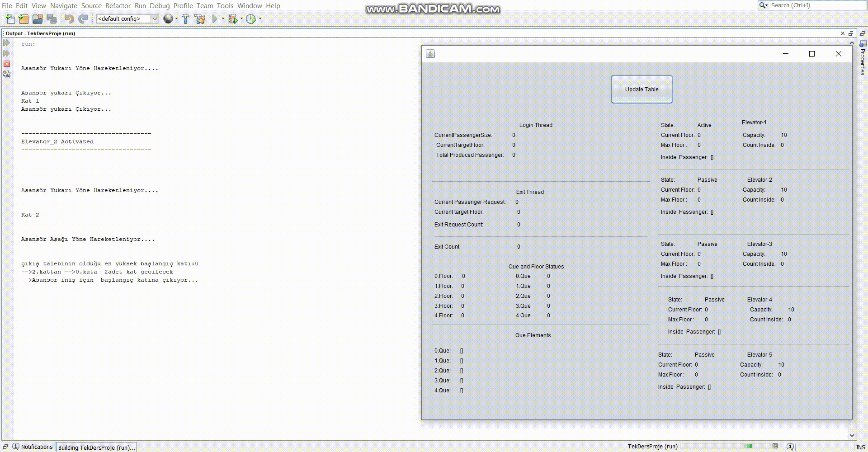This screenshot has height=452, width=868.
Task: Click the Clean and Build icon
Action: (x=200, y=19)
